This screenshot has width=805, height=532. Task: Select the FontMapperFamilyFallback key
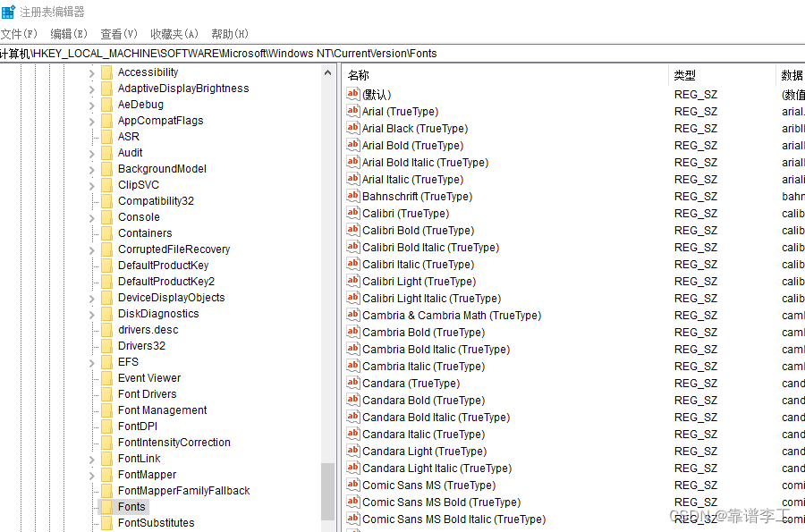point(183,491)
